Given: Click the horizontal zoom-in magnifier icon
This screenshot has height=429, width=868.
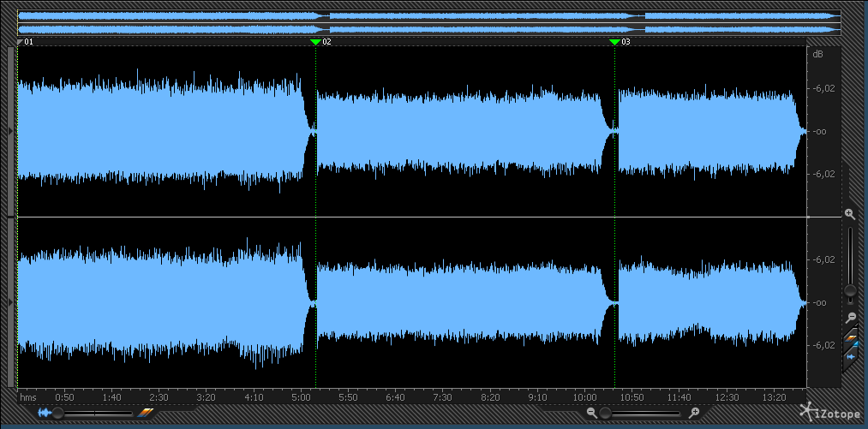Looking at the screenshot, I should click(x=694, y=413).
